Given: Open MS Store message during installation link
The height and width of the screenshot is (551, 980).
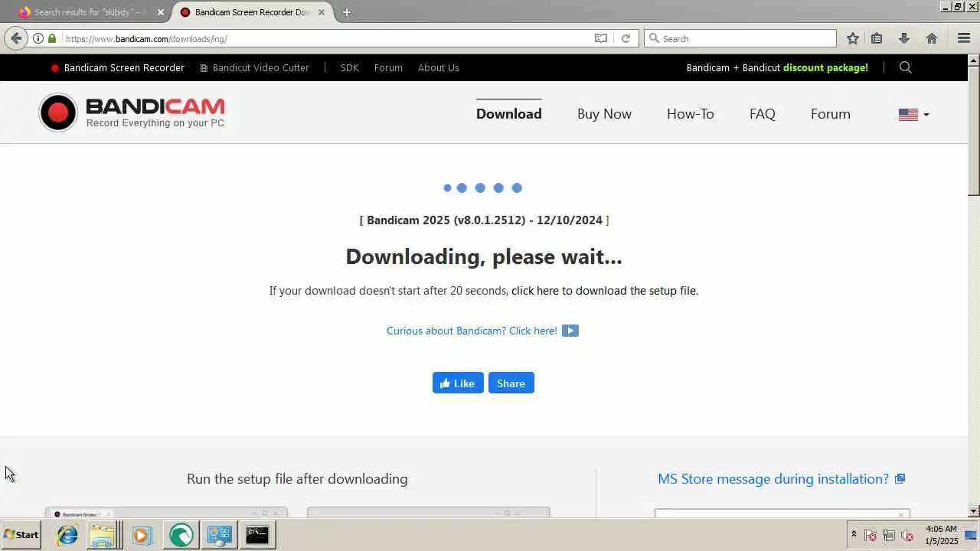Looking at the screenshot, I should [773, 479].
